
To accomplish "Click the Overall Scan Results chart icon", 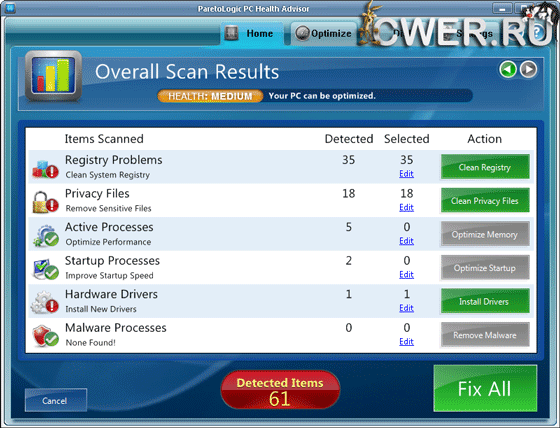I will pyautogui.click(x=54, y=76).
